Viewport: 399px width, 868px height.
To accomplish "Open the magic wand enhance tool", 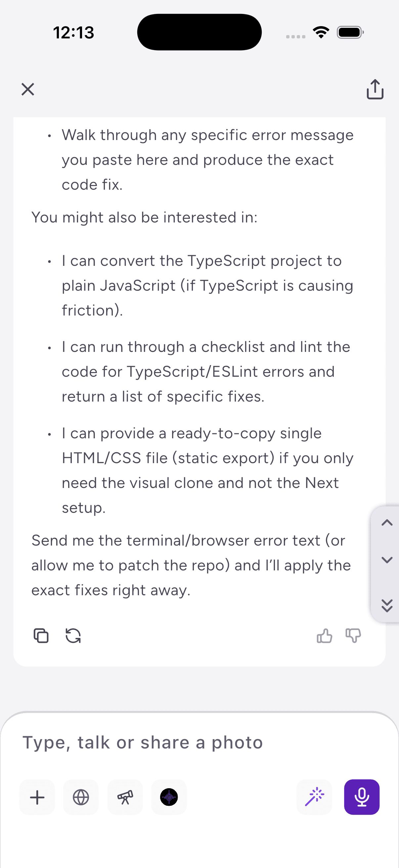I will point(314,797).
